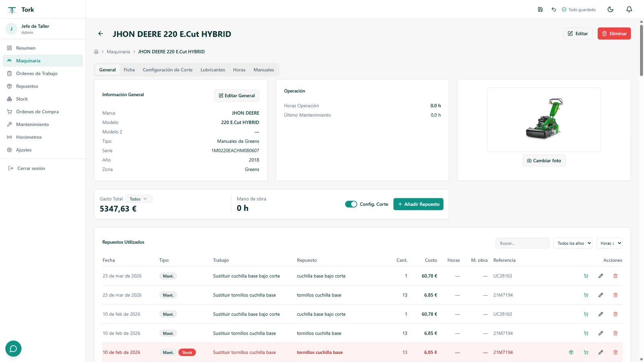
Task: Open notifications bell icon
Action: coord(629,9)
